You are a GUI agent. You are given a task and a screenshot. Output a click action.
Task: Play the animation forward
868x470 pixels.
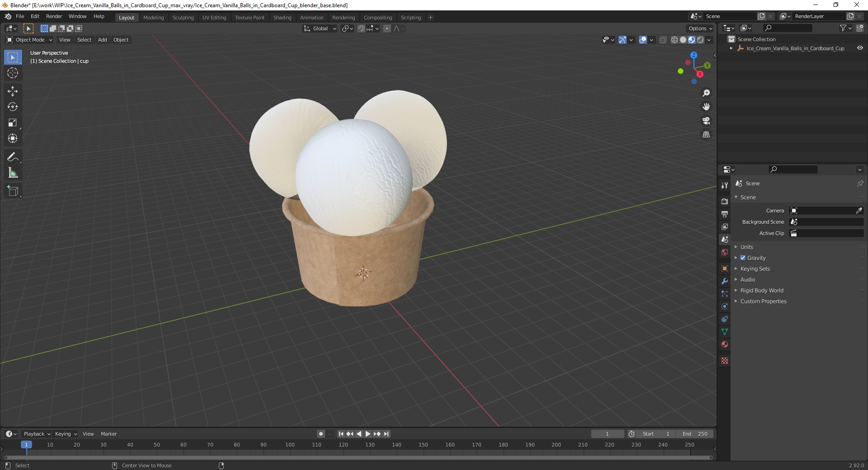(x=368, y=434)
